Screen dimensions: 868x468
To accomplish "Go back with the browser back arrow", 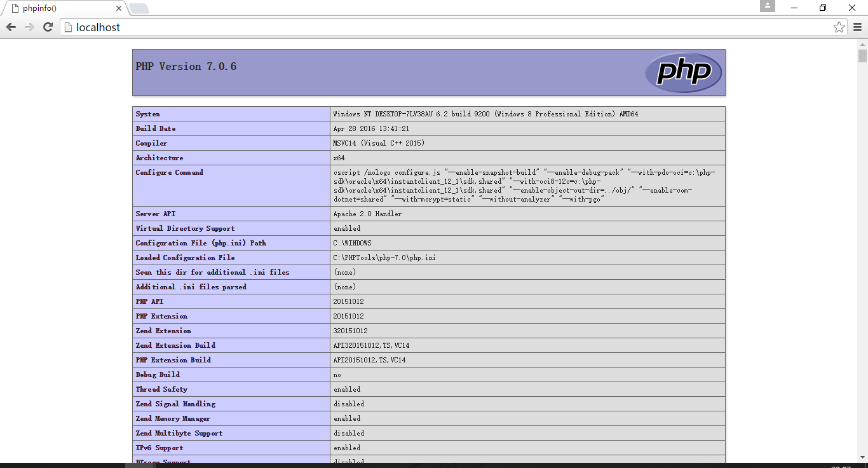I will tap(11, 27).
